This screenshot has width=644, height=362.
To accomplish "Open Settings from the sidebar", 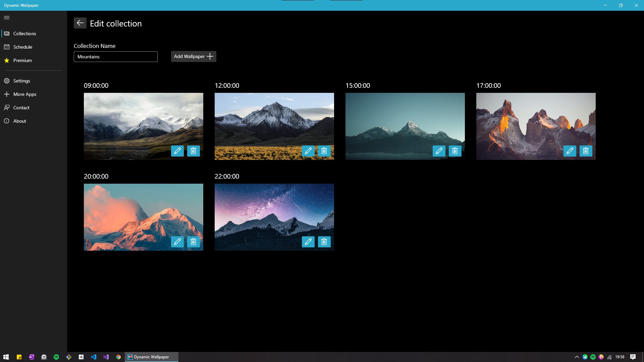I will (22, 80).
